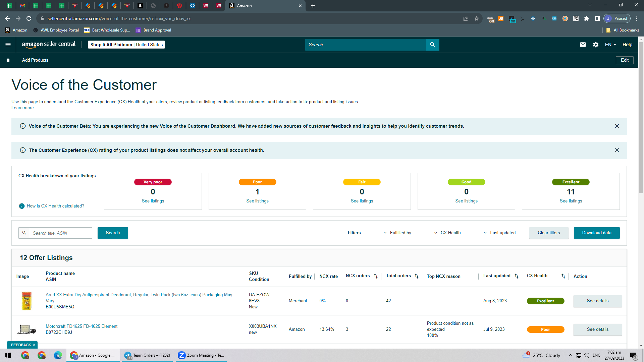Open the hamburger navigation menu
The height and width of the screenshot is (362, 644).
(8, 45)
